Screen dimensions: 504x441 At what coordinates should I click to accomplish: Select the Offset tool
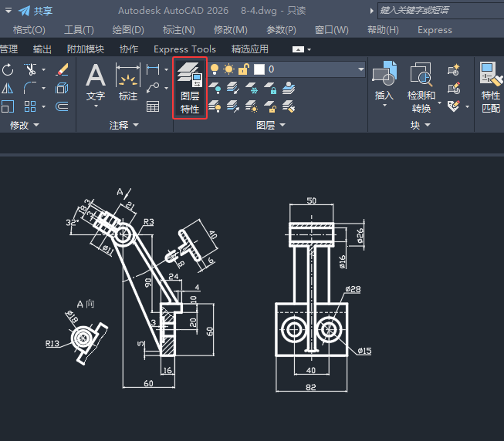pos(62,106)
